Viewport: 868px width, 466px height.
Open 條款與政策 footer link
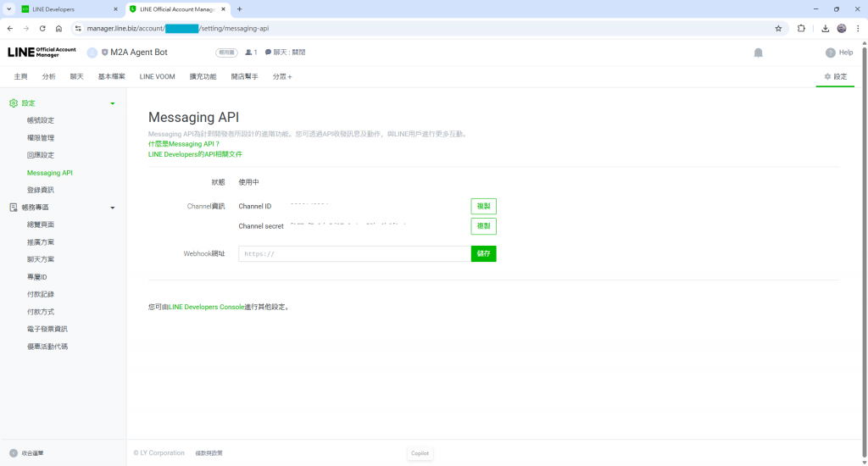[x=209, y=453]
